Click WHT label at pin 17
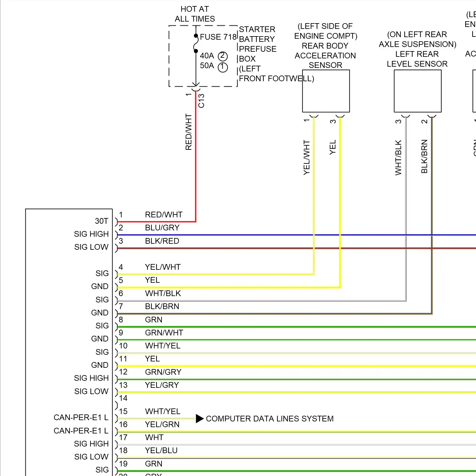This screenshot has height=476, width=476. click(154, 438)
